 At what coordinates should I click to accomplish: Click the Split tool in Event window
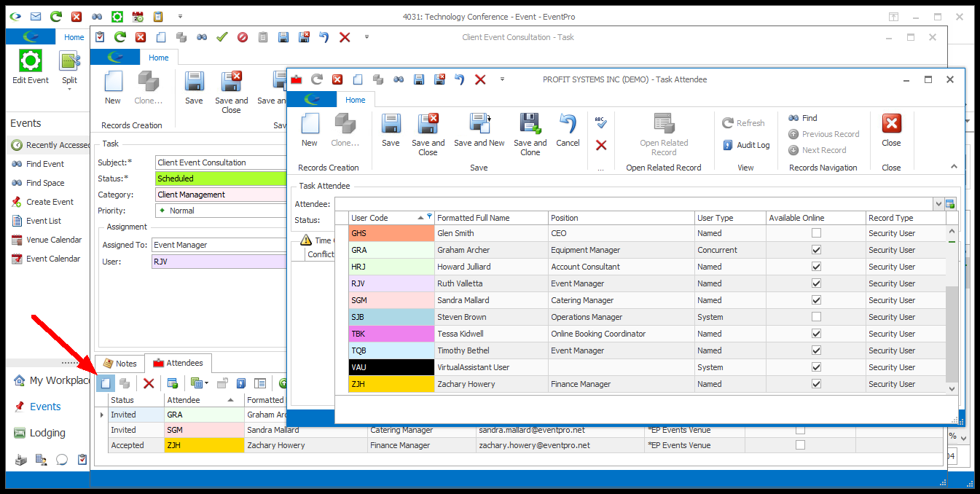69,66
